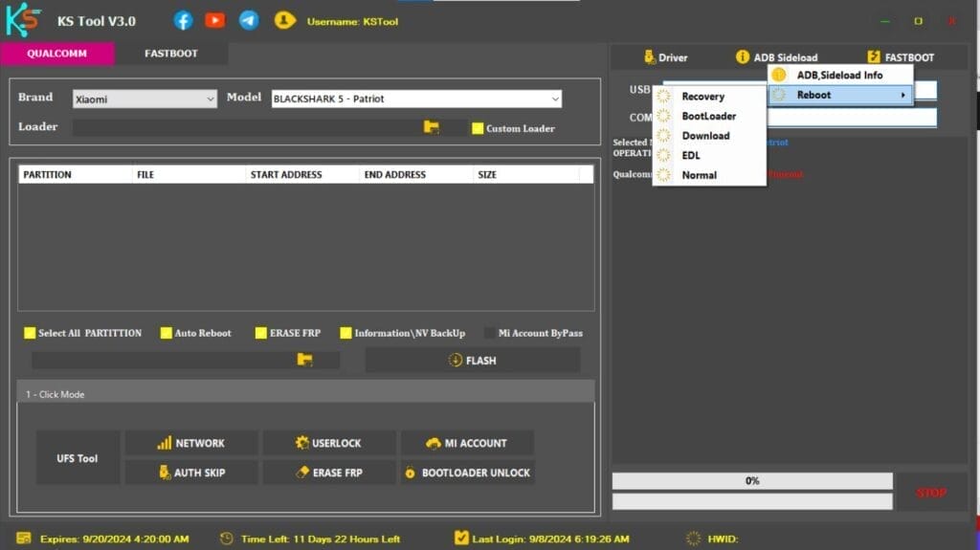Browse for loader file folder icon
980x550 pixels.
(x=432, y=127)
